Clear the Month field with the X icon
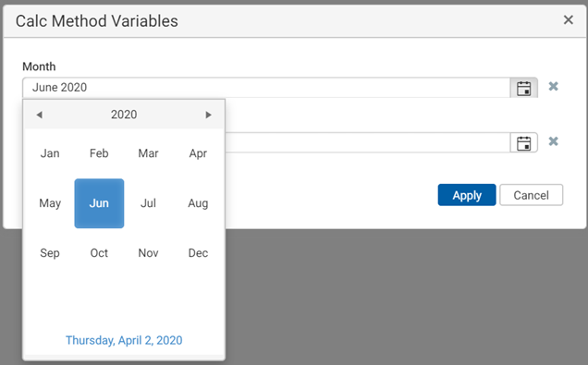Viewport: 588px width, 365px height. pyautogui.click(x=553, y=87)
